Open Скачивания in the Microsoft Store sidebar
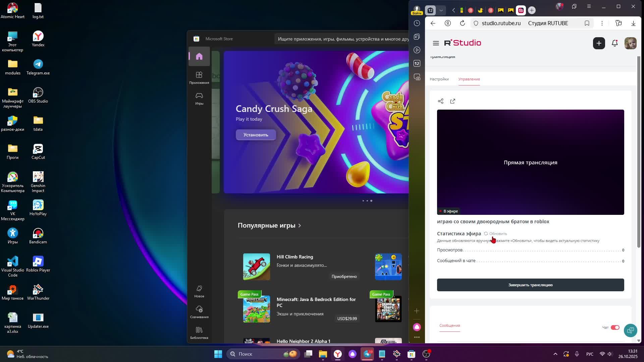Viewport: 644px width, 362px height. point(199,312)
